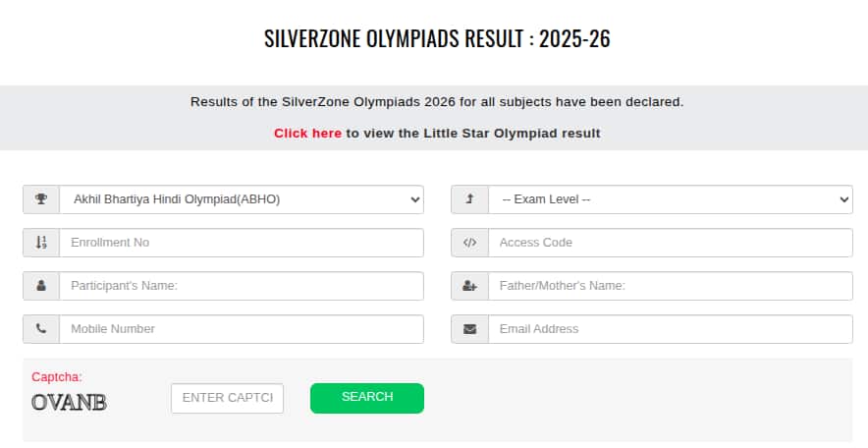Click into the Participant's Name field
The height and width of the screenshot is (448, 868).
click(242, 286)
